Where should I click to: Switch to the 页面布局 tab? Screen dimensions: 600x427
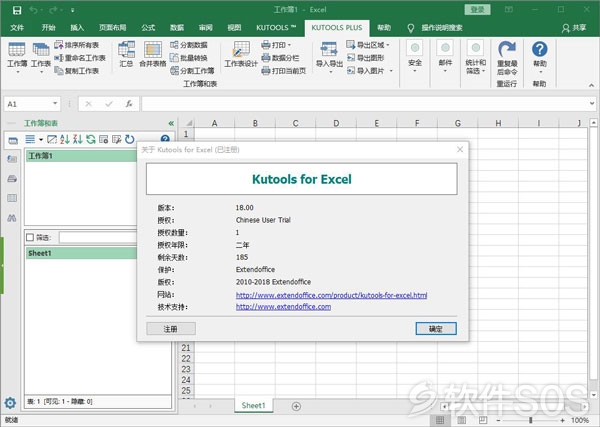click(112, 28)
